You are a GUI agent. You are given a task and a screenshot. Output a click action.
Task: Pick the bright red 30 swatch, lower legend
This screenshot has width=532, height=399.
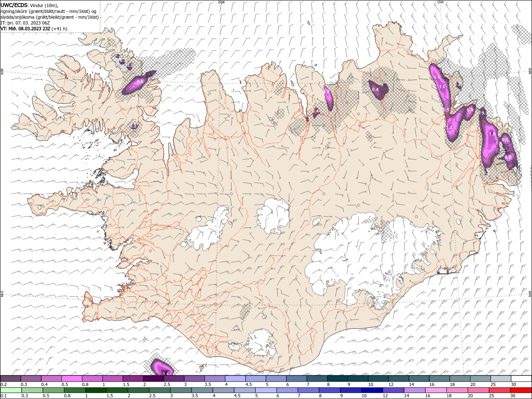pyautogui.click(x=521, y=390)
